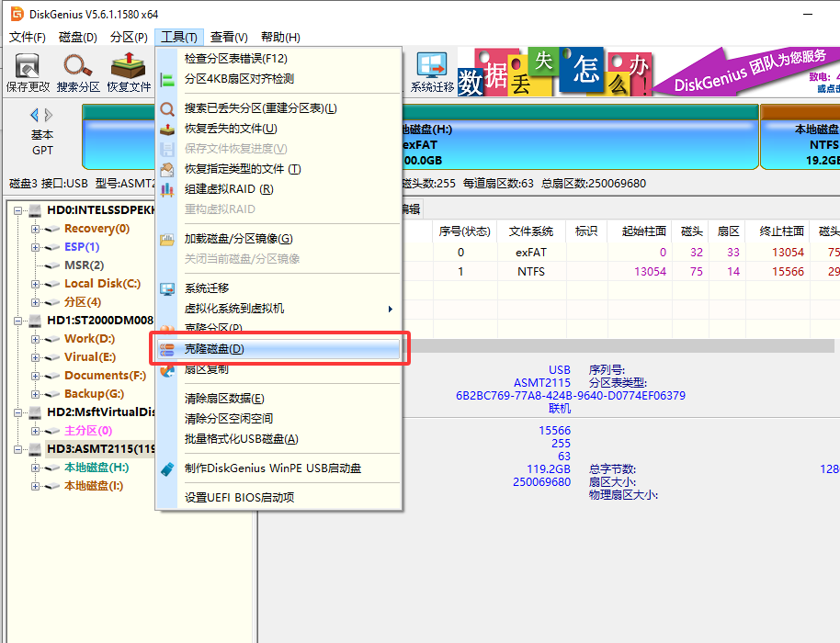Click the USB stick icon for WinPE启动盘
The height and width of the screenshot is (643, 840).
click(167, 469)
